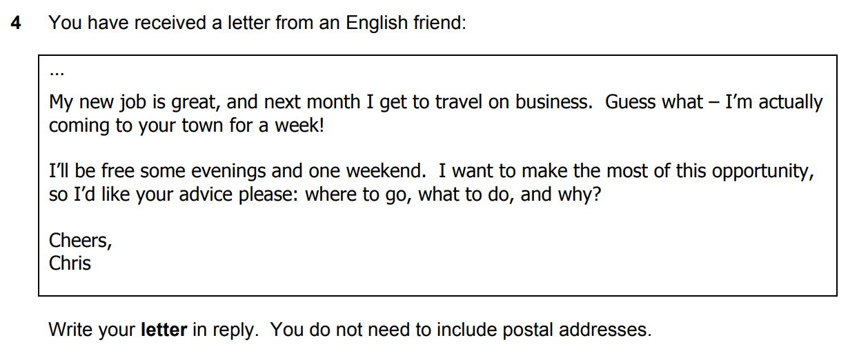Click the words 'and why?'

pos(561,195)
